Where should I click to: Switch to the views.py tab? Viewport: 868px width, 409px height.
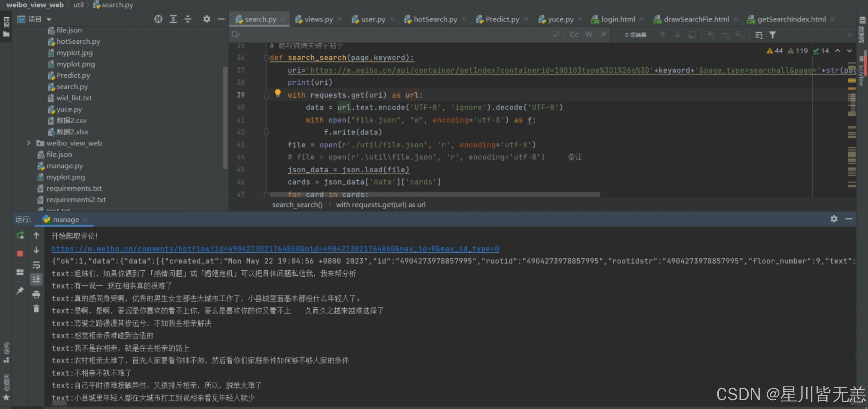318,19
